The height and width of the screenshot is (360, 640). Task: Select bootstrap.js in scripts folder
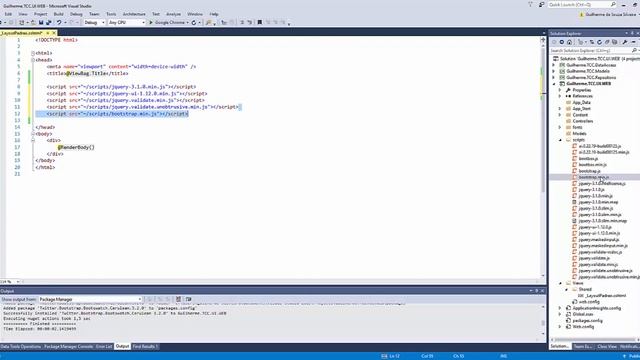tap(589, 171)
